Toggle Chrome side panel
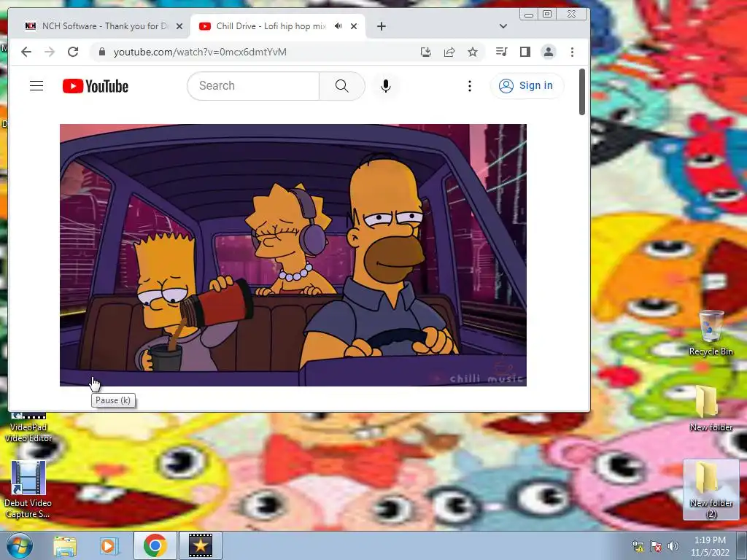The height and width of the screenshot is (560, 747). pyautogui.click(x=525, y=52)
